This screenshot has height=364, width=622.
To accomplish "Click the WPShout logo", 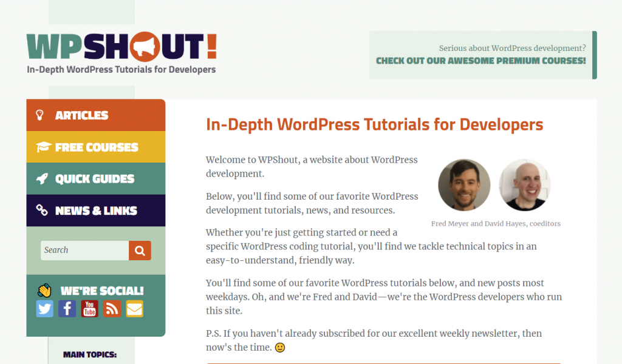I will (x=121, y=49).
